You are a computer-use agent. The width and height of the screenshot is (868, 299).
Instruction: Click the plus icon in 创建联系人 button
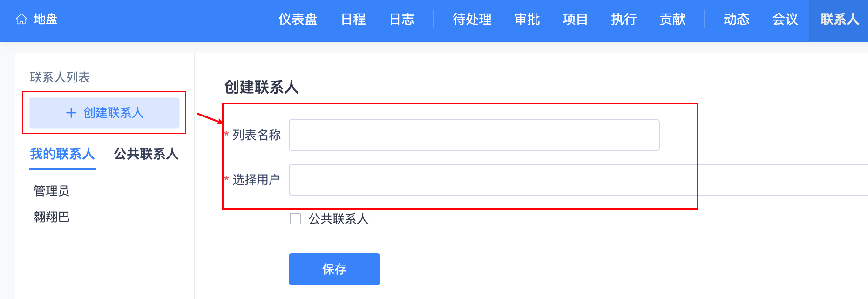71,113
